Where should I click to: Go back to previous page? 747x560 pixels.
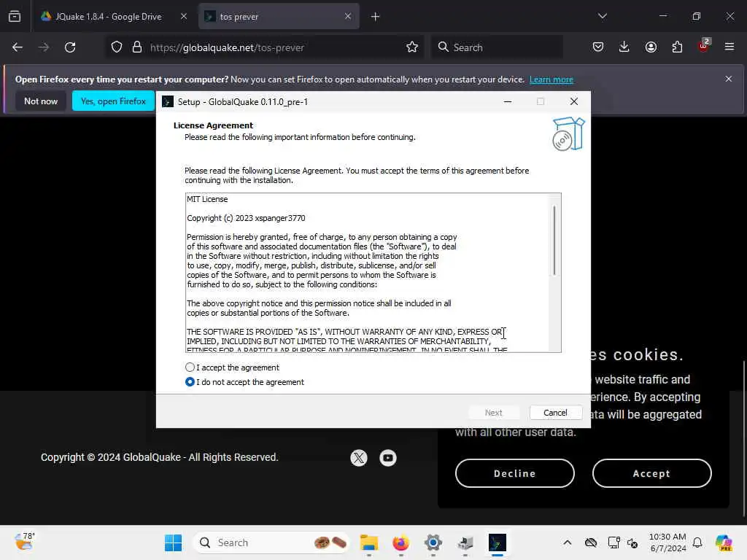[18, 47]
